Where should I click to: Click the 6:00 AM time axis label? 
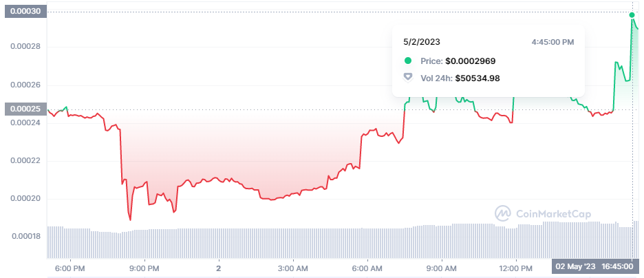pos(367,269)
